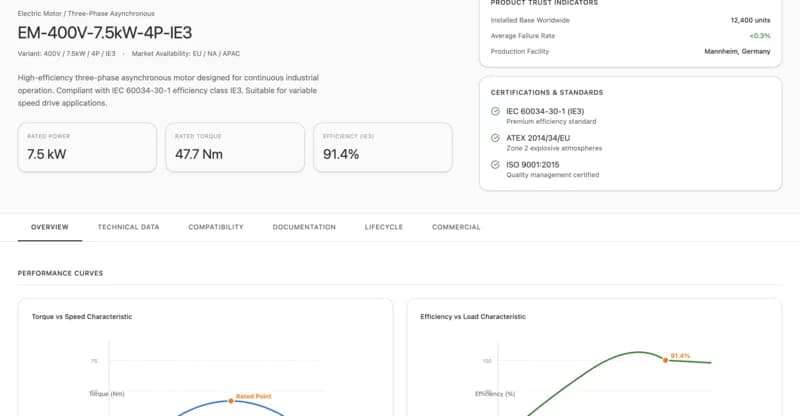Click the check icon beside ISO 9001:2015
The width and height of the screenshot is (800, 416).
pos(496,165)
